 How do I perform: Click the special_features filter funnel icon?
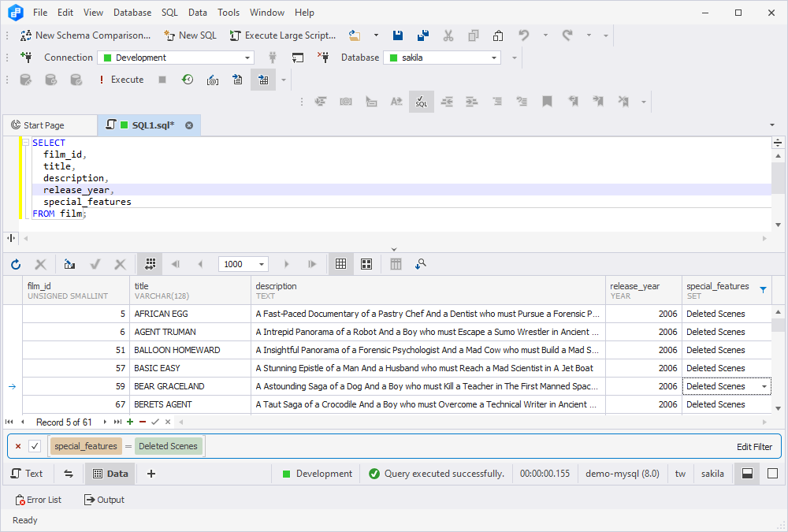pyautogui.click(x=763, y=289)
